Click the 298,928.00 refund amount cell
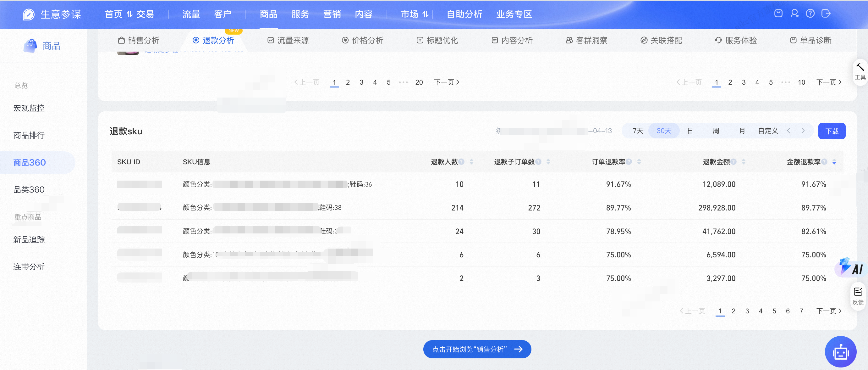 [x=717, y=207]
